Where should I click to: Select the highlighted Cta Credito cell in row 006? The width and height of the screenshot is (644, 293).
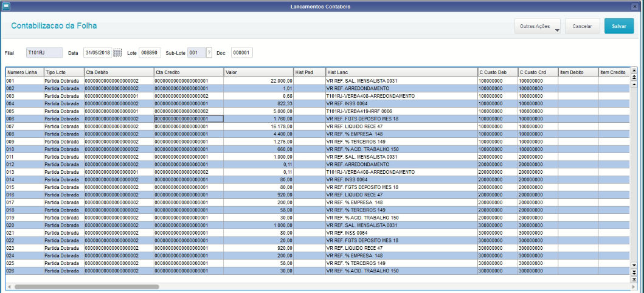[x=189, y=119]
